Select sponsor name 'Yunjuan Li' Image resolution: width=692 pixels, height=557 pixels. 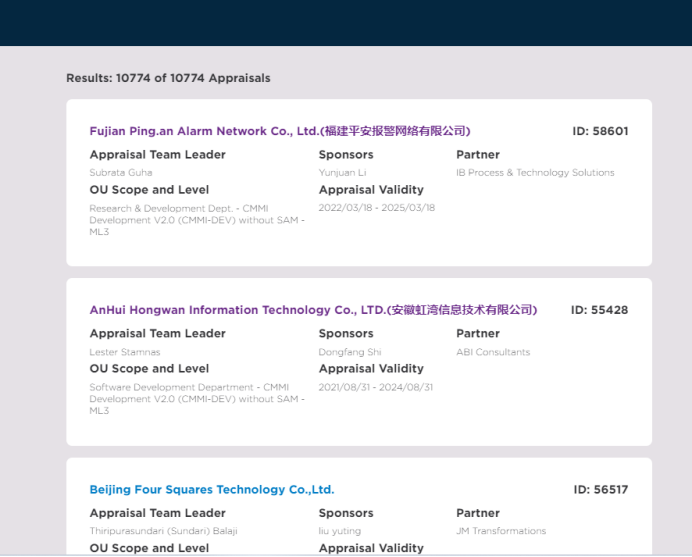[342, 173]
